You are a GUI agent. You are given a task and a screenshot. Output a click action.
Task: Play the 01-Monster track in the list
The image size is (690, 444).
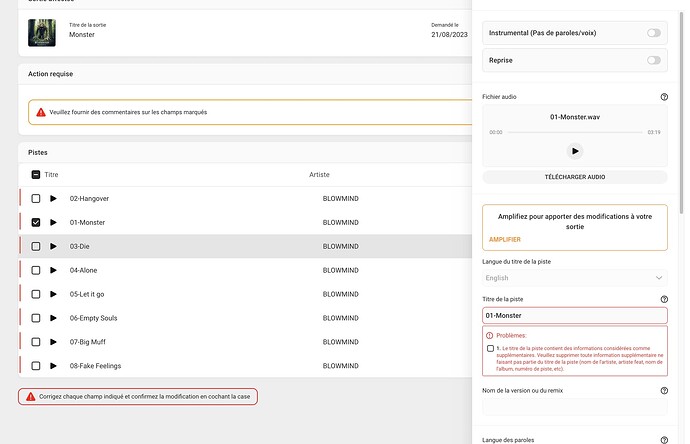click(x=53, y=222)
